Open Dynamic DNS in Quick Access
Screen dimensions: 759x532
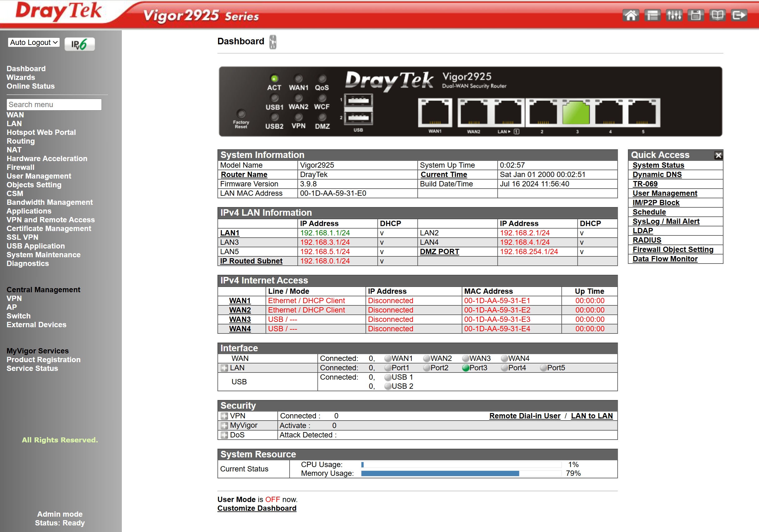click(x=657, y=175)
